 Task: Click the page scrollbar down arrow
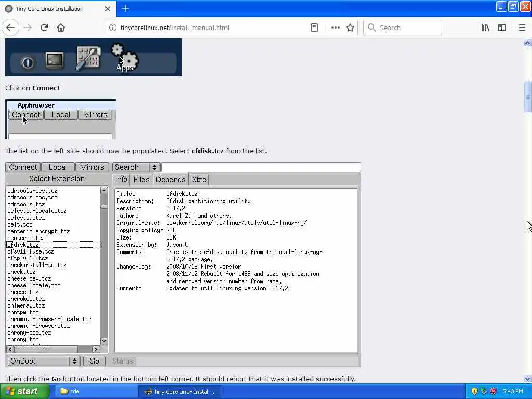point(528,379)
